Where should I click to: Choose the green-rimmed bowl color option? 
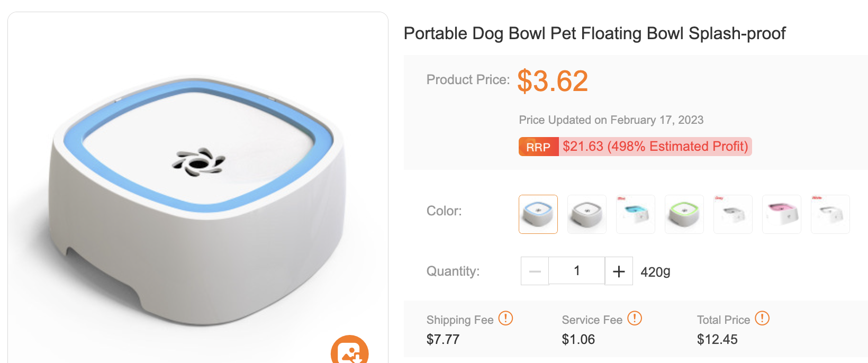(x=684, y=214)
